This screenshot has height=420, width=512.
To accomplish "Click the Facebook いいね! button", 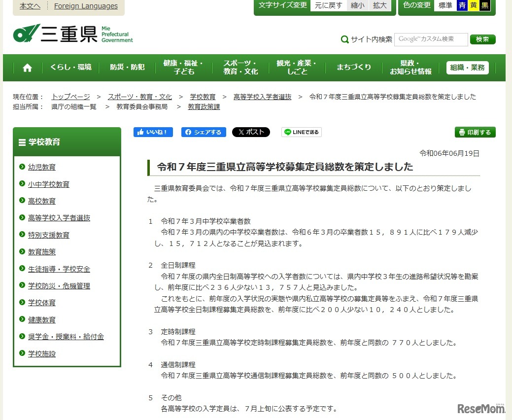I will 153,132.
